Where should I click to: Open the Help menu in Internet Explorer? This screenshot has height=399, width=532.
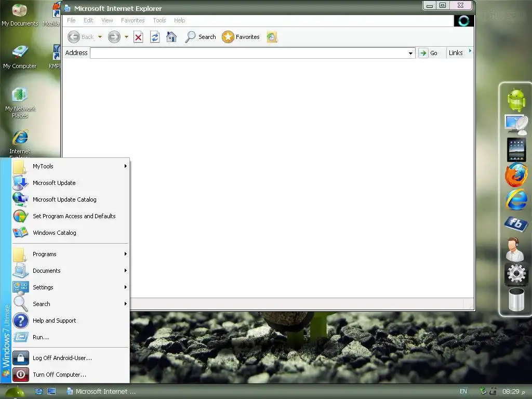pyautogui.click(x=179, y=20)
